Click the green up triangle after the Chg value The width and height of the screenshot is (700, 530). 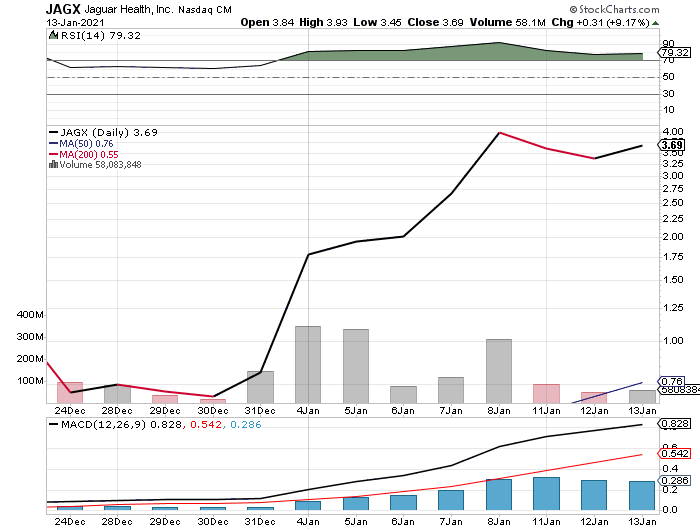pos(655,23)
